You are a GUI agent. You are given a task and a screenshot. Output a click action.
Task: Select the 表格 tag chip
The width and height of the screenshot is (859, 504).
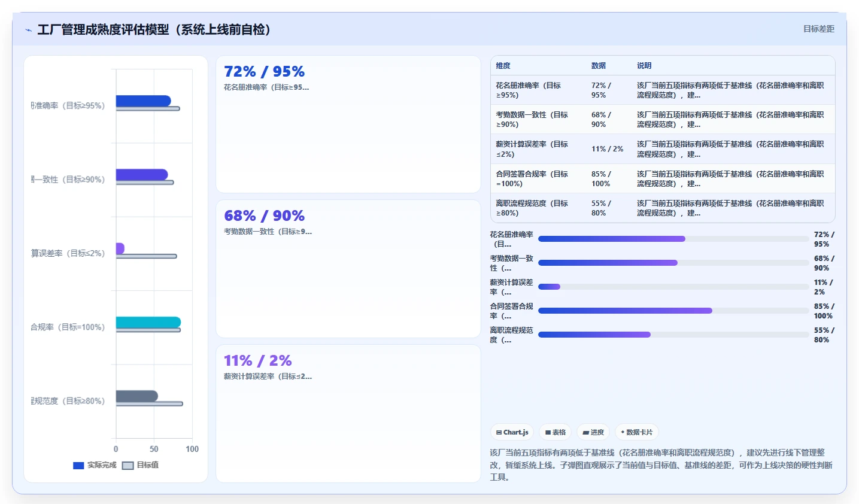[x=555, y=432]
